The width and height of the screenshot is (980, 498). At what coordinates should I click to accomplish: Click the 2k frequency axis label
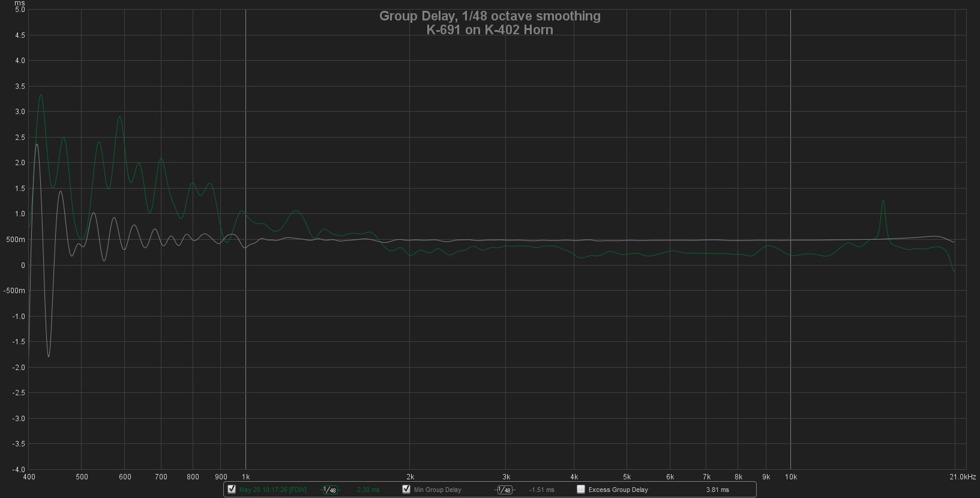coord(410,477)
